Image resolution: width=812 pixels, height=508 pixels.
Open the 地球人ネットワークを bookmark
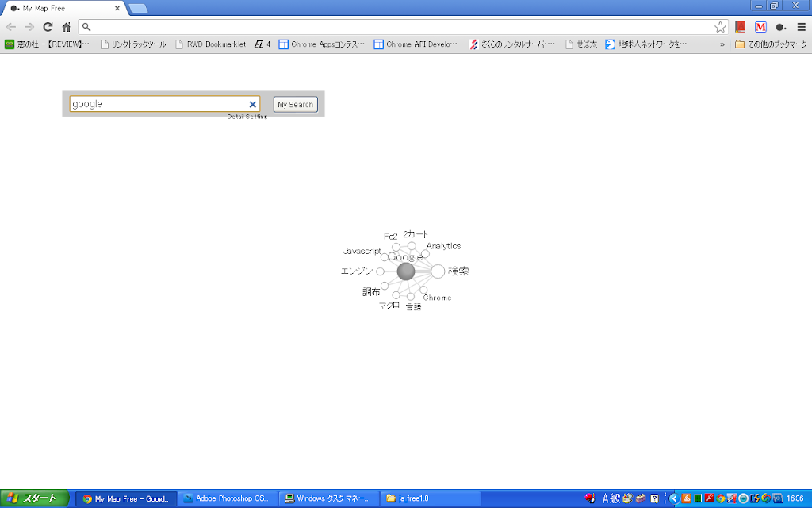click(645, 44)
